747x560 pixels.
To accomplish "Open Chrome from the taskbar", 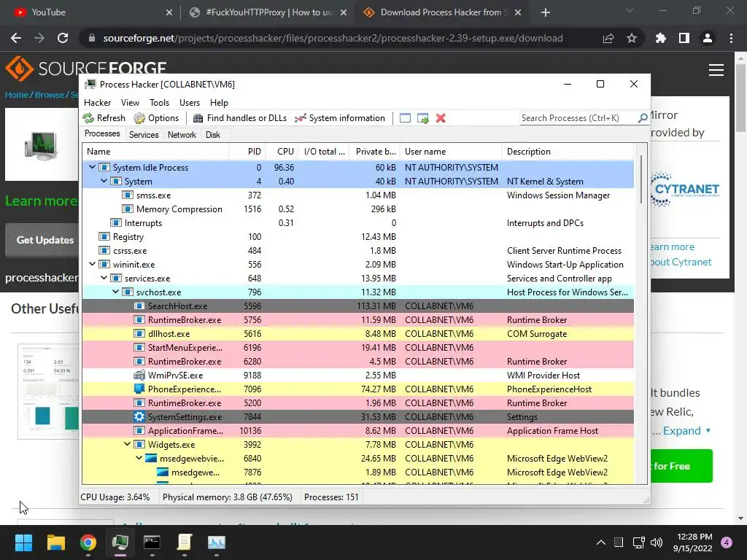I will pos(88,542).
